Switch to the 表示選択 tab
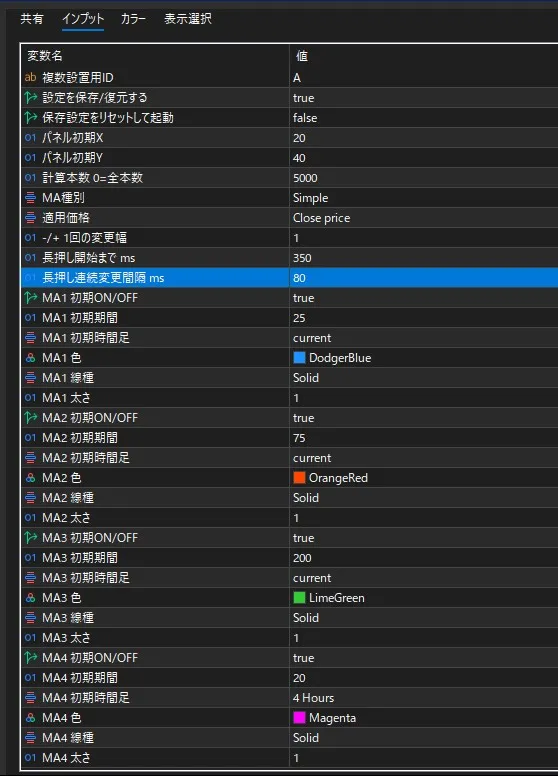The width and height of the screenshot is (558, 776). [188, 19]
